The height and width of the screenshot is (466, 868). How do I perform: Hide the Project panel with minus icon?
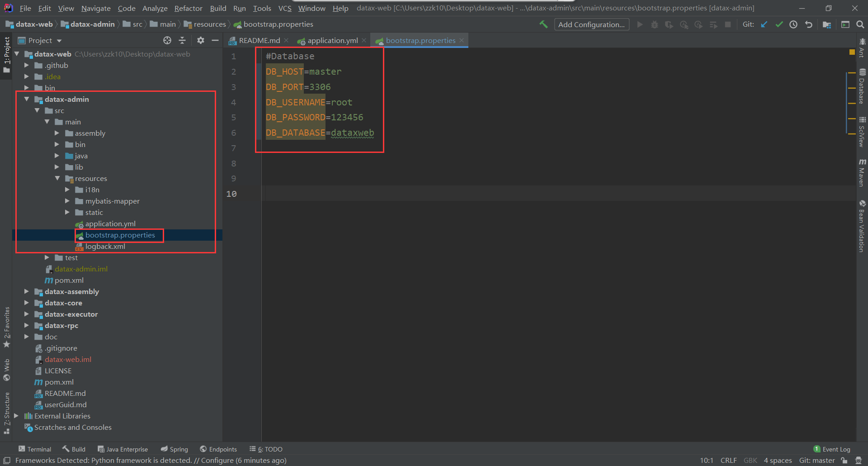[x=215, y=40]
